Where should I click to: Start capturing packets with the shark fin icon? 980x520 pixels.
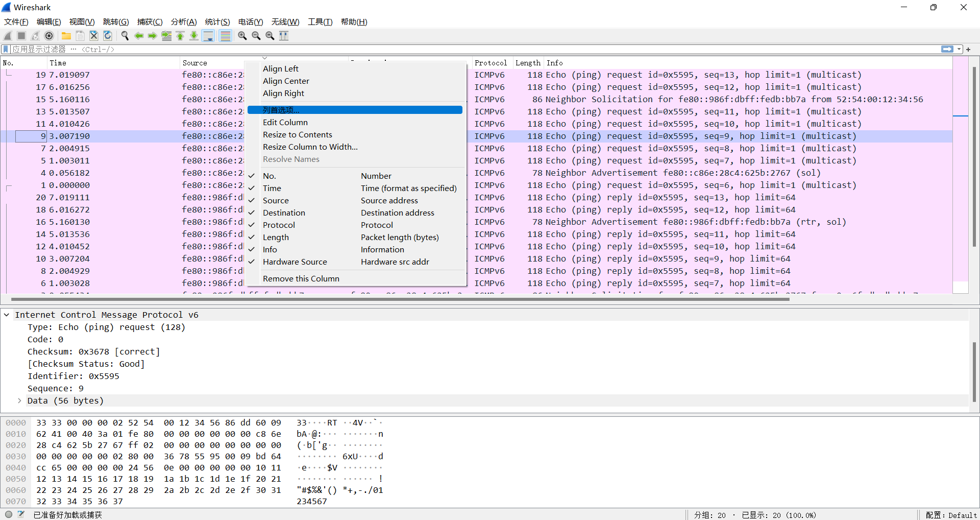pos(8,36)
